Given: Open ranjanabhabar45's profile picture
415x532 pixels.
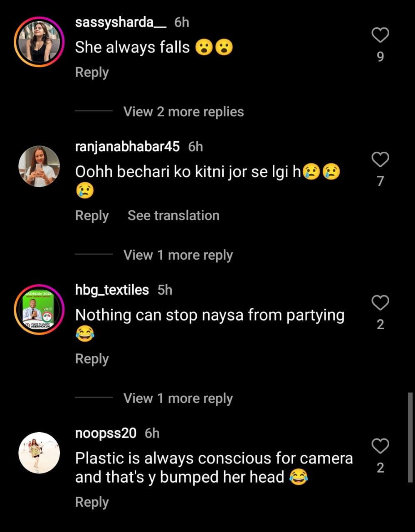Looking at the screenshot, I should 39,166.
